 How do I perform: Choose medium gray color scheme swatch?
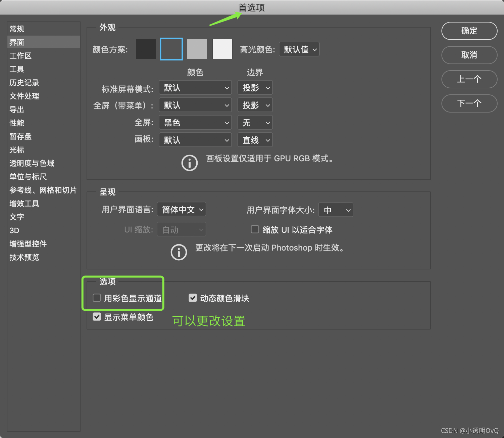[x=197, y=49]
